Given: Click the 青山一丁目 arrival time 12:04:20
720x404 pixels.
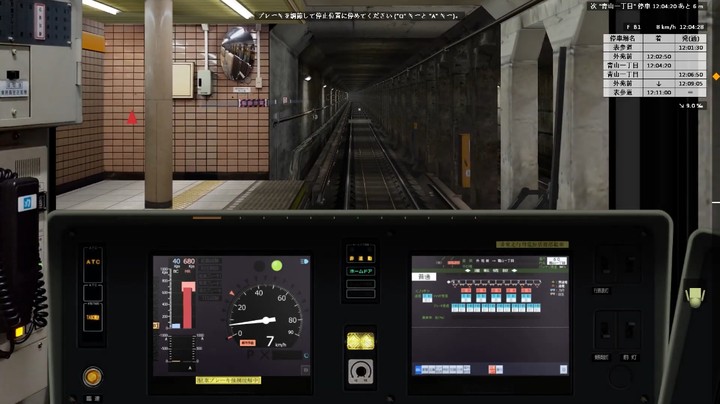Looking at the screenshot, I should [658, 66].
